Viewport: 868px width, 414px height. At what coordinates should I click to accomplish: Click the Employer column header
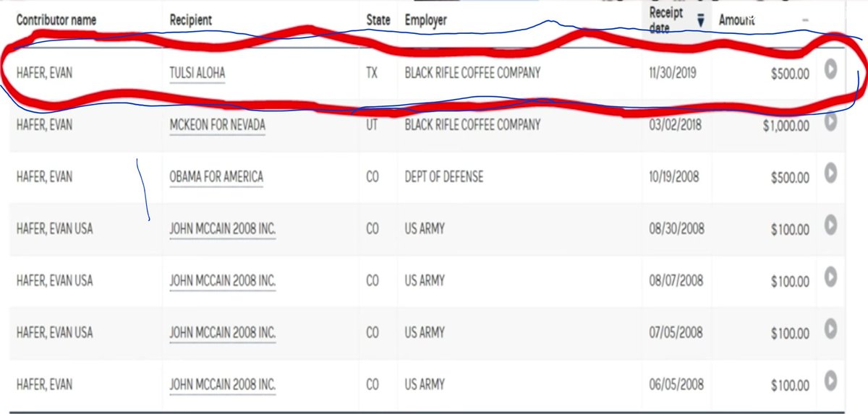coord(425,20)
